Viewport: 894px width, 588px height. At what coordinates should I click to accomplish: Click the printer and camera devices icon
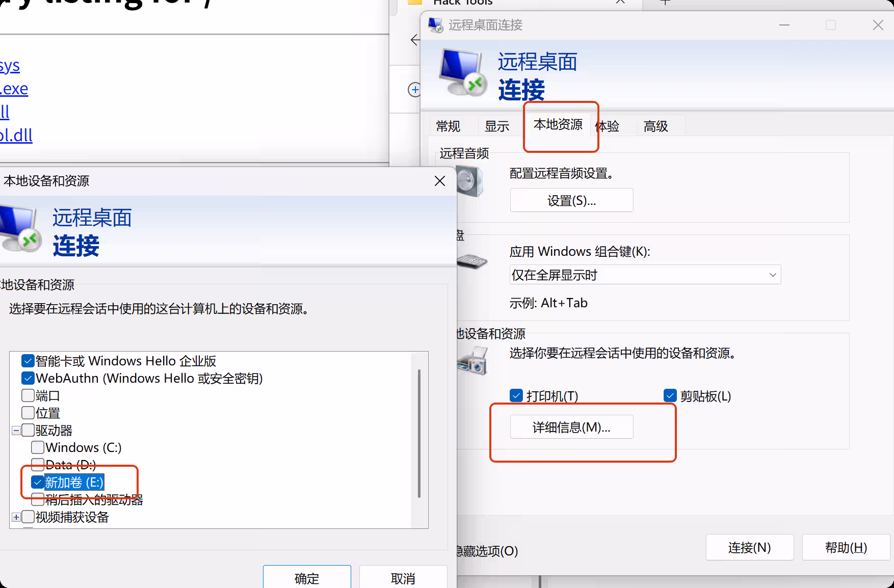(472, 361)
